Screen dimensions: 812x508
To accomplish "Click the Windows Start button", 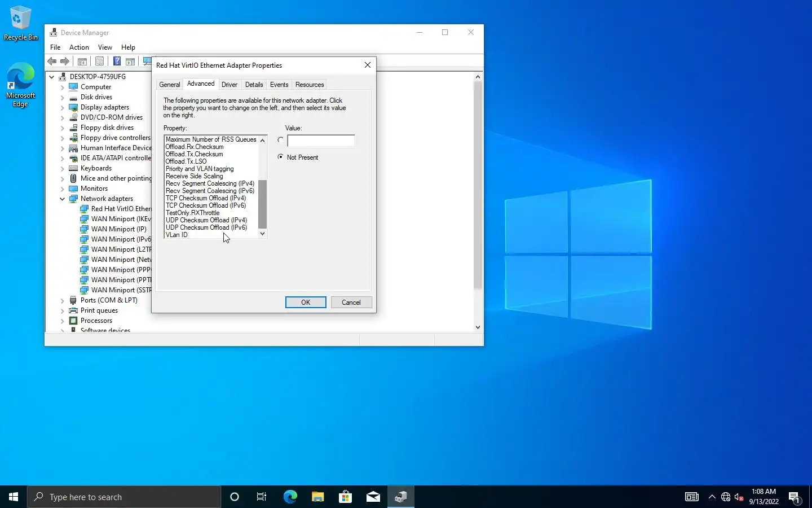I will click(x=14, y=497).
